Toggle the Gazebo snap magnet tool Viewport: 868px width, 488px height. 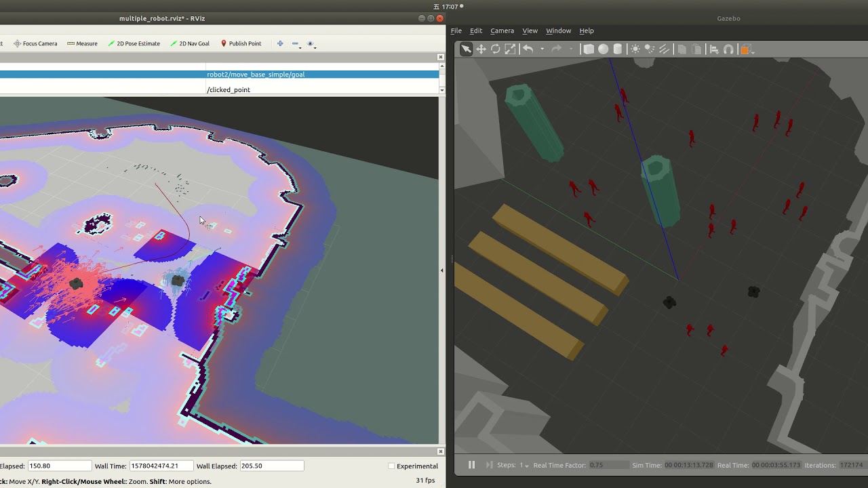(728, 49)
